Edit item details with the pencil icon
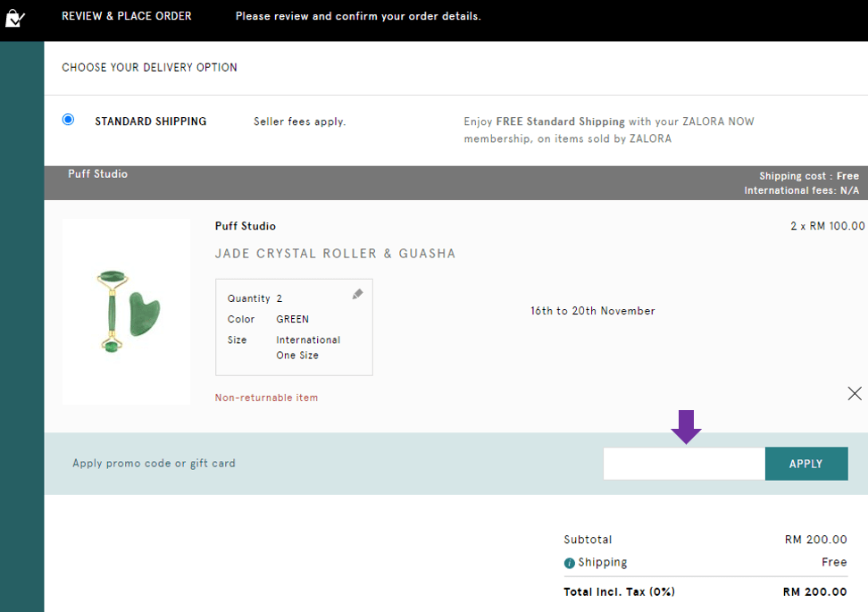The height and width of the screenshot is (612, 868). pyautogui.click(x=357, y=294)
